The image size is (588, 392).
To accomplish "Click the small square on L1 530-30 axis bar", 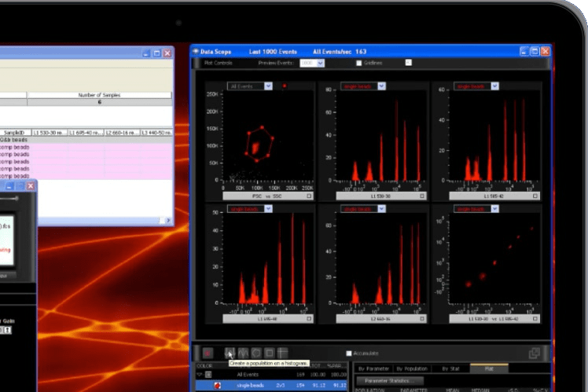I will [x=421, y=196].
